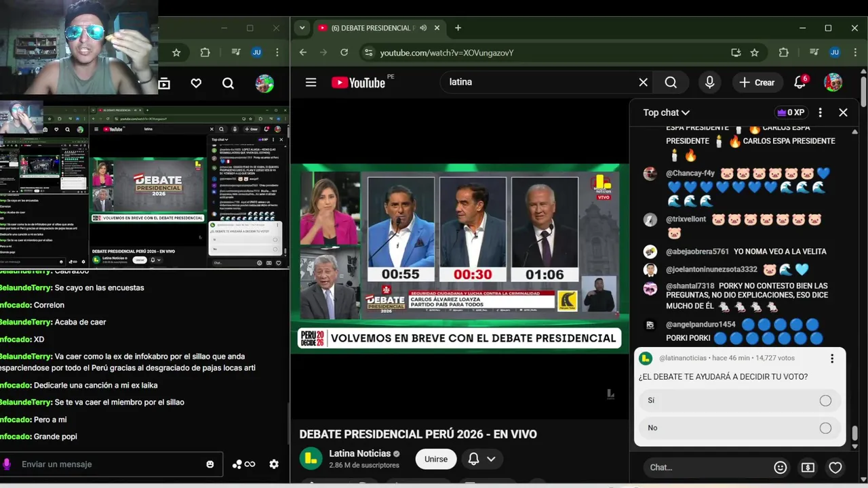The image size is (868, 488).
Task: Open live chat three-dot menu
Action: (820, 113)
